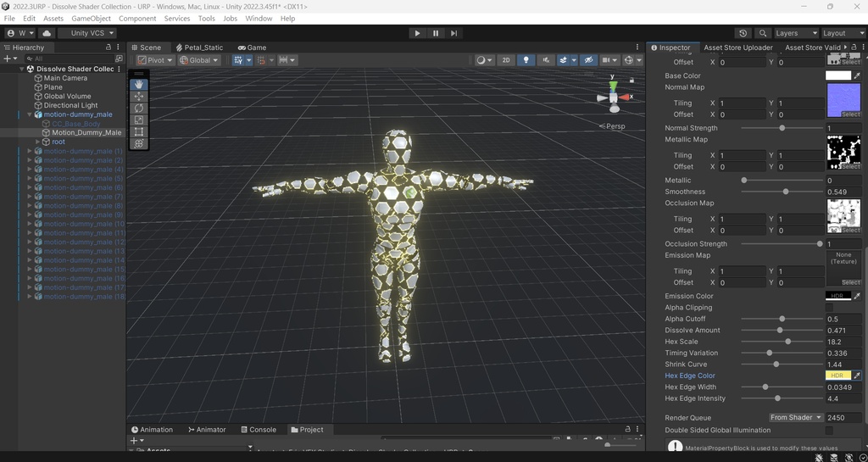Open Scene view more options menu
Screen dimensions: 868x462
(x=637, y=47)
